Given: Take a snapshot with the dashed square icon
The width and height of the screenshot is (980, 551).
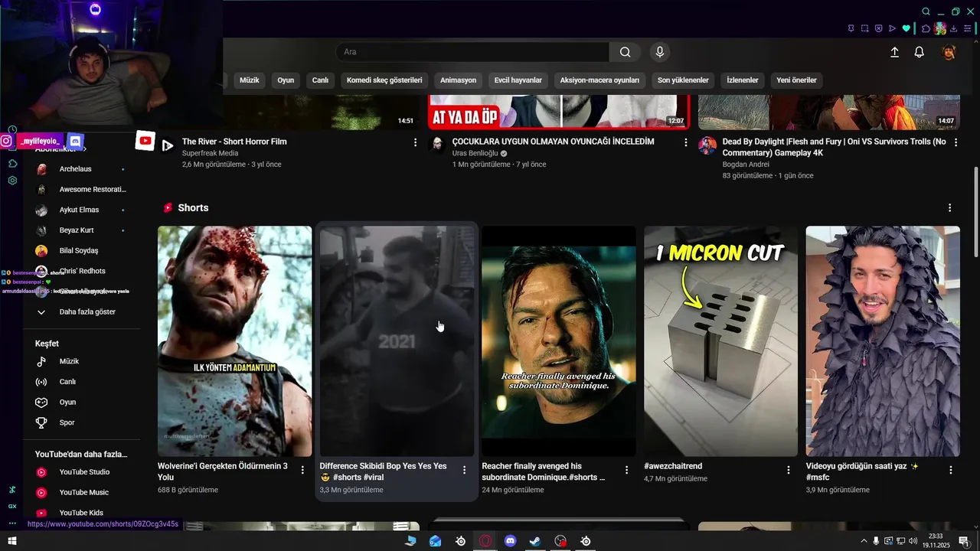Looking at the screenshot, I should click(x=865, y=28).
